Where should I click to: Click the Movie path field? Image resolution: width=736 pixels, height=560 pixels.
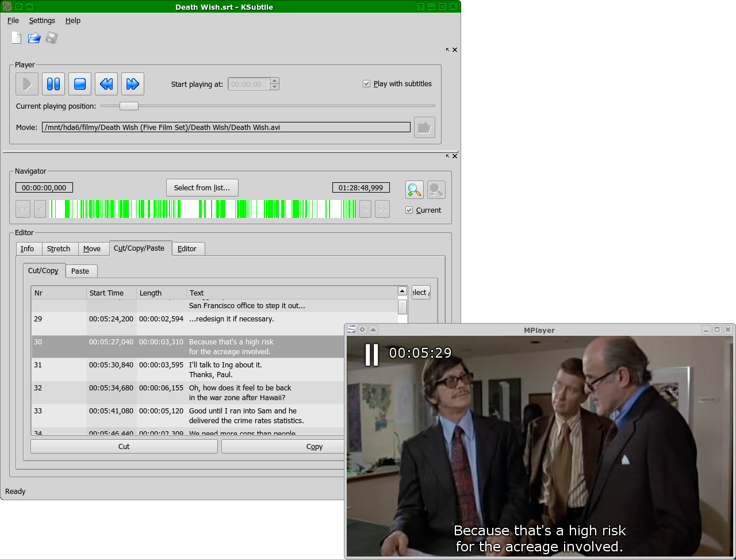226,127
